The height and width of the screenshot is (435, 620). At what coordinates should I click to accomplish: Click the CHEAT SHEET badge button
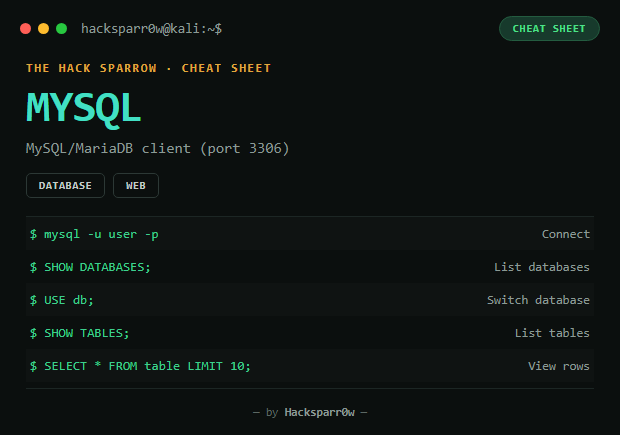click(549, 28)
